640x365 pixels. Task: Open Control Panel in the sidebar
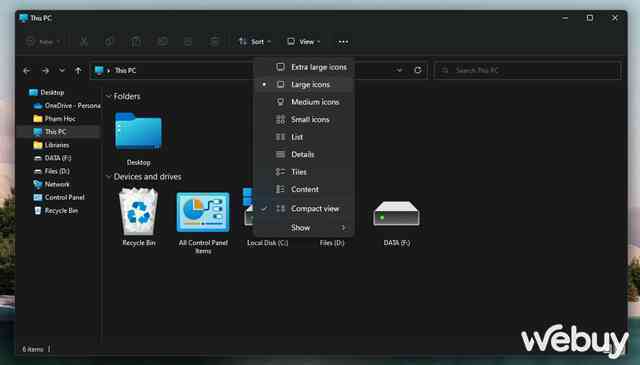(x=64, y=197)
